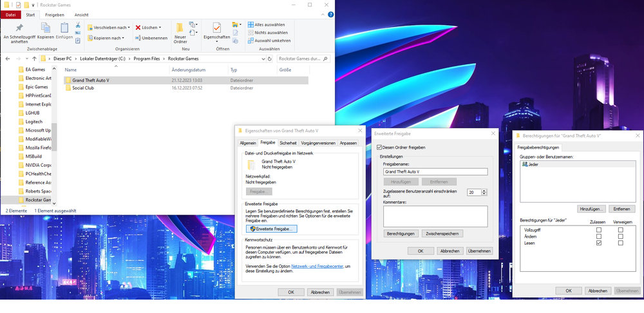This screenshot has width=644, height=313.
Task: Go up one folder level arrow
Action: [34, 59]
